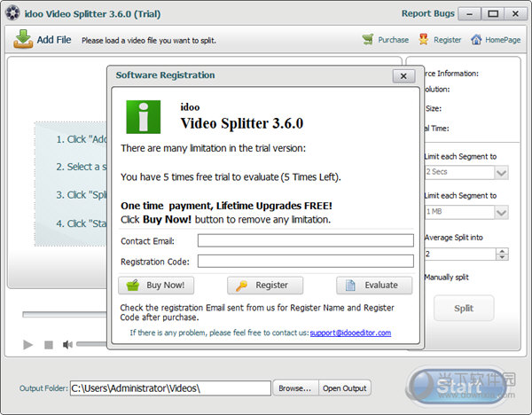Image resolution: width=532 pixels, height=415 pixels.
Task: Increase Average Split into value
Action: [502, 251]
